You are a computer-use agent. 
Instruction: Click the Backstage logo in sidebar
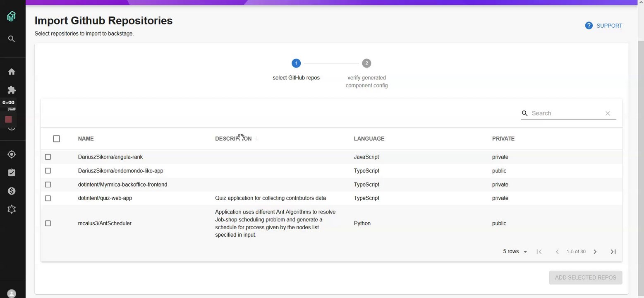click(x=12, y=16)
